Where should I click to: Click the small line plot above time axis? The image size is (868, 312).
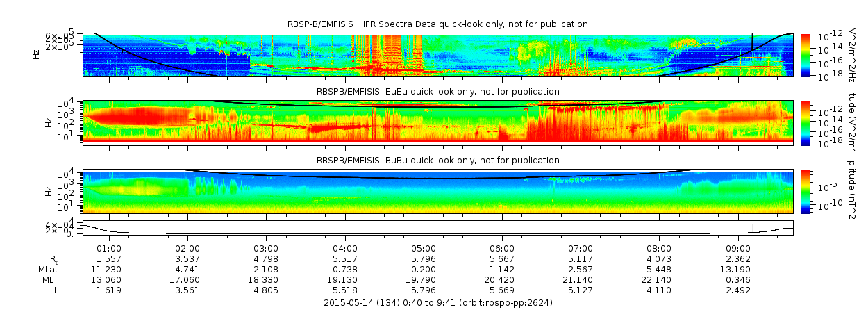tap(437, 227)
